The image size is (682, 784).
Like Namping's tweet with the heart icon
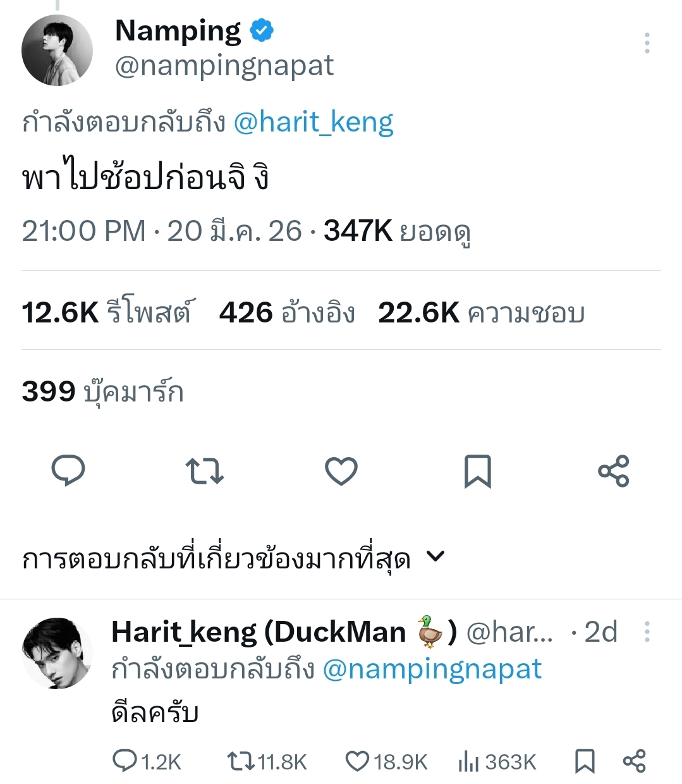click(341, 471)
